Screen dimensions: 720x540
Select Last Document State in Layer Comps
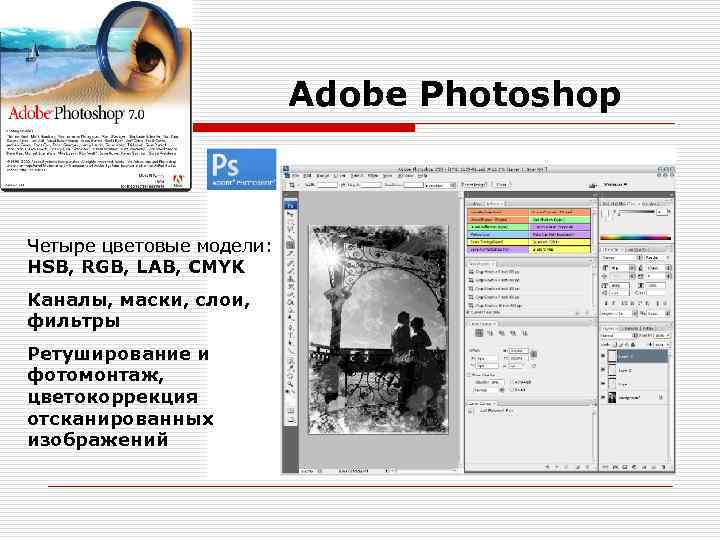pyautogui.click(x=496, y=411)
